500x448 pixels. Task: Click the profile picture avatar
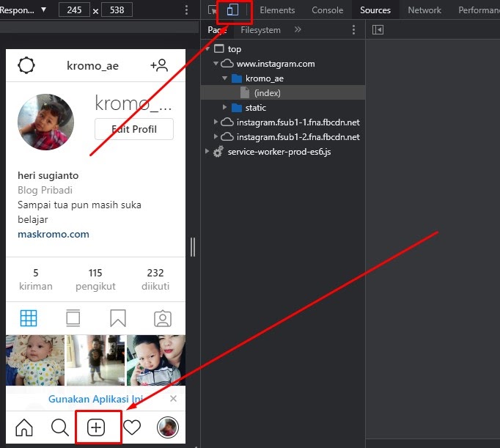pos(45,122)
